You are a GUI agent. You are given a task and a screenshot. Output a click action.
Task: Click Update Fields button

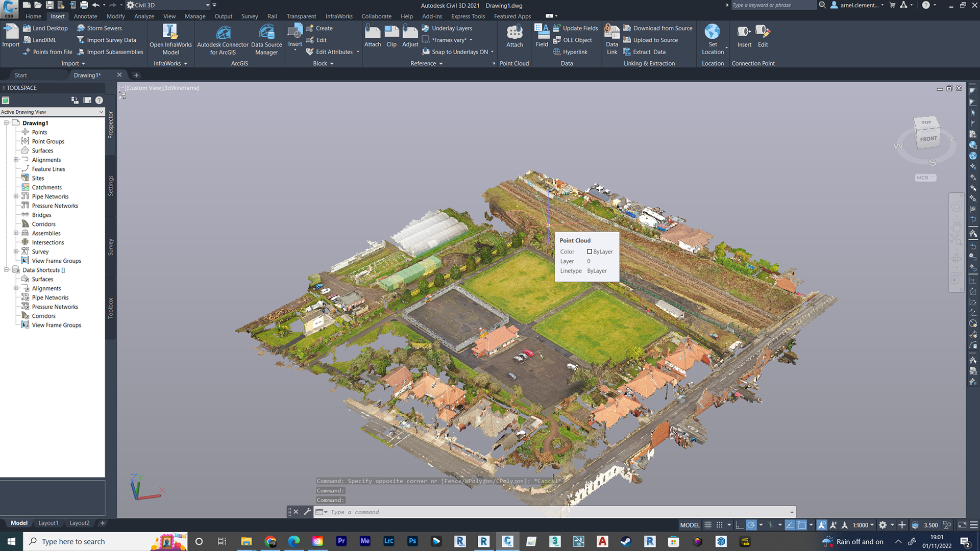click(576, 28)
